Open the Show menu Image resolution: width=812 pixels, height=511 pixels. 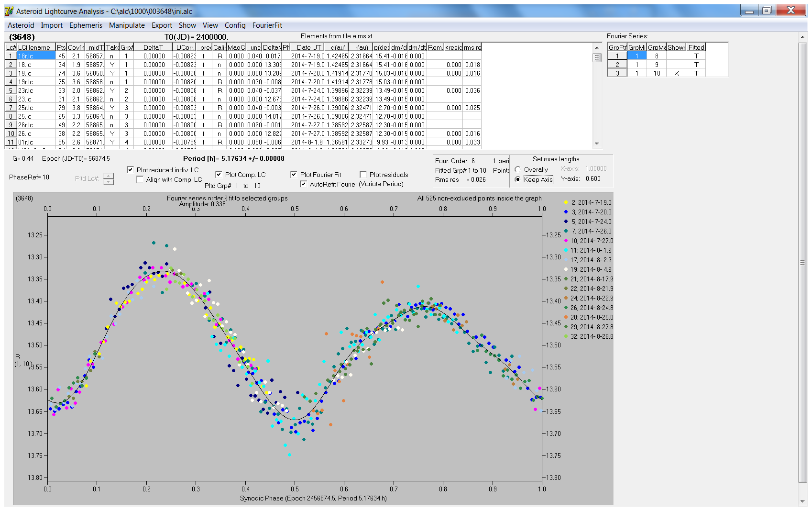[187, 25]
